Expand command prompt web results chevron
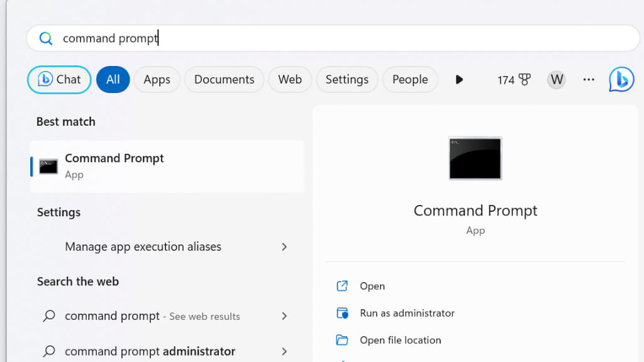The height and width of the screenshot is (362, 644). (x=284, y=316)
